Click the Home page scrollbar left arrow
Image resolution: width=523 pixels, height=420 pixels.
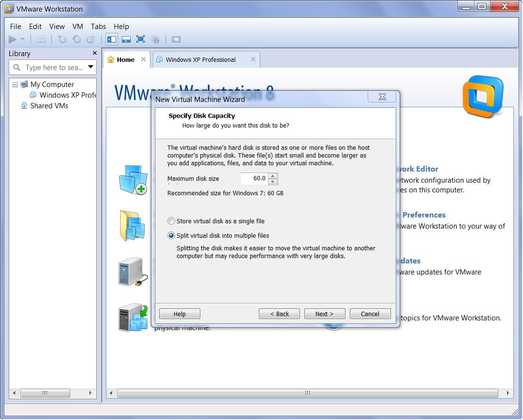click(111, 393)
